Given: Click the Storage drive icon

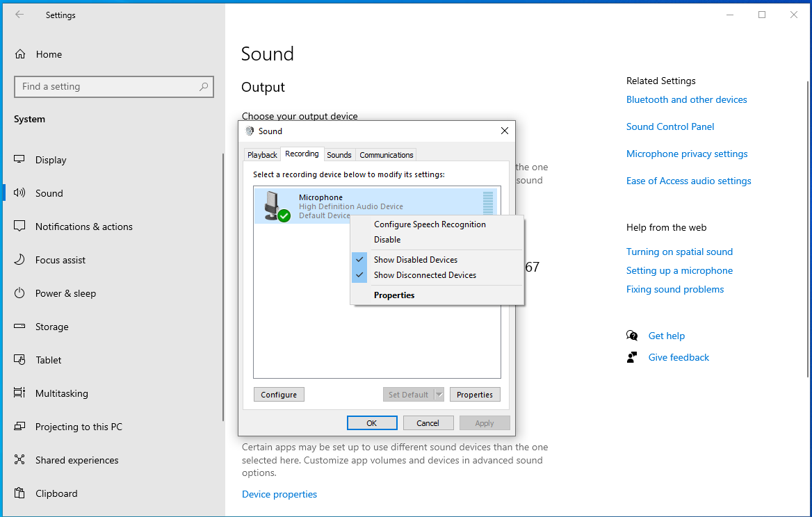Looking at the screenshot, I should pyautogui.click(x=19, y=326).
